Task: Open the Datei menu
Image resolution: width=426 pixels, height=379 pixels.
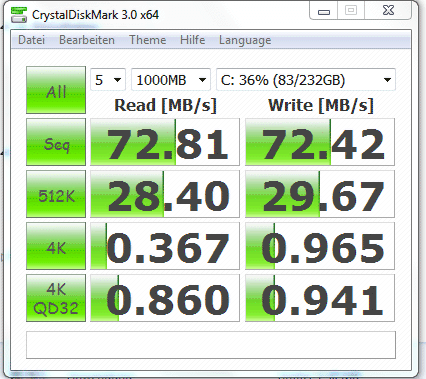Action: 31,40
